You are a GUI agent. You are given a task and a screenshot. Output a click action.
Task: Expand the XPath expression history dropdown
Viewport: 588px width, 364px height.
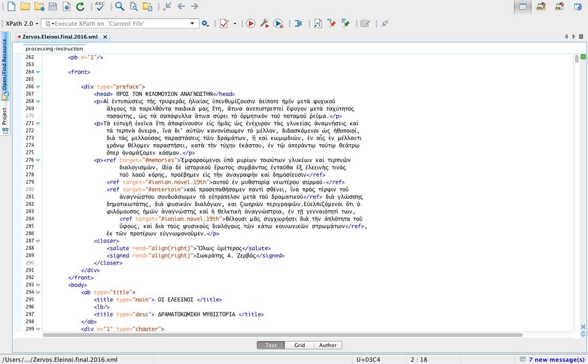pyautogui.click(x=192, y=23)
